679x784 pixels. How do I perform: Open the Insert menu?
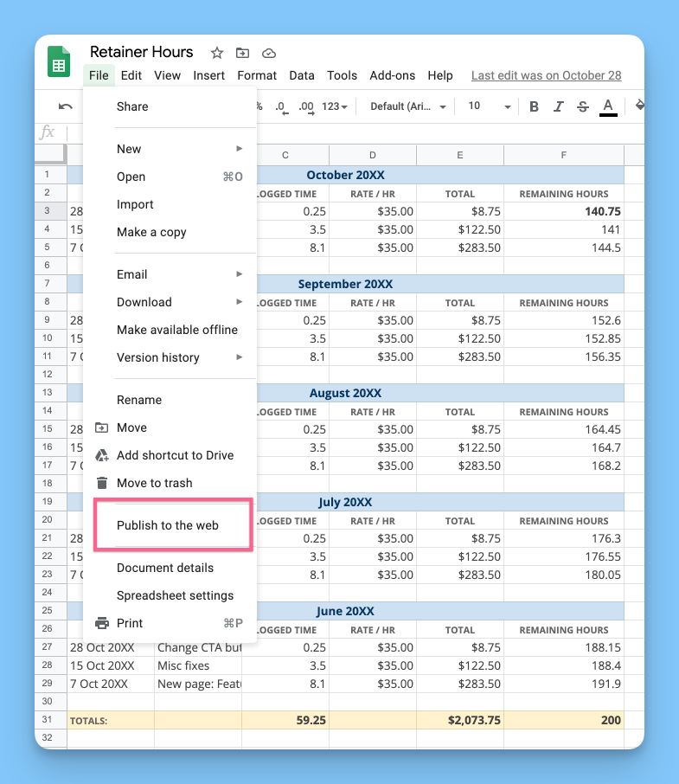(x=208, y=75)
